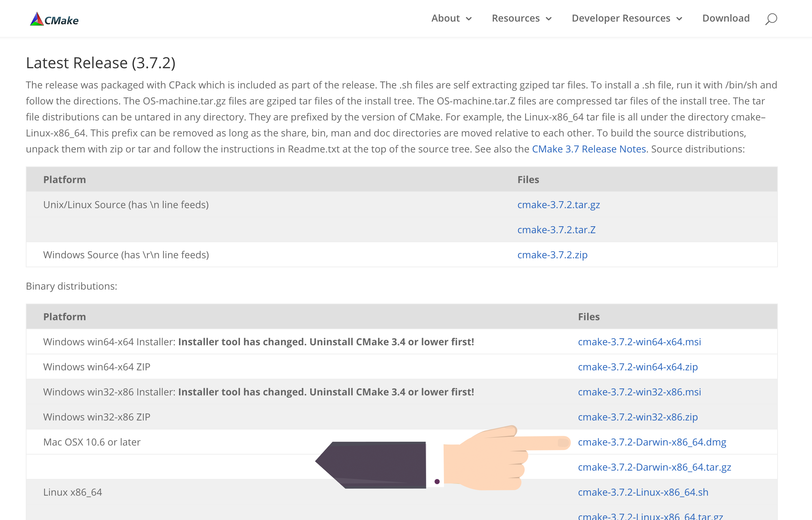Screen dimensions: 812x520
Task: Download cmake-3.7.2-win32-x86.zip file
Action: (638, 417)
